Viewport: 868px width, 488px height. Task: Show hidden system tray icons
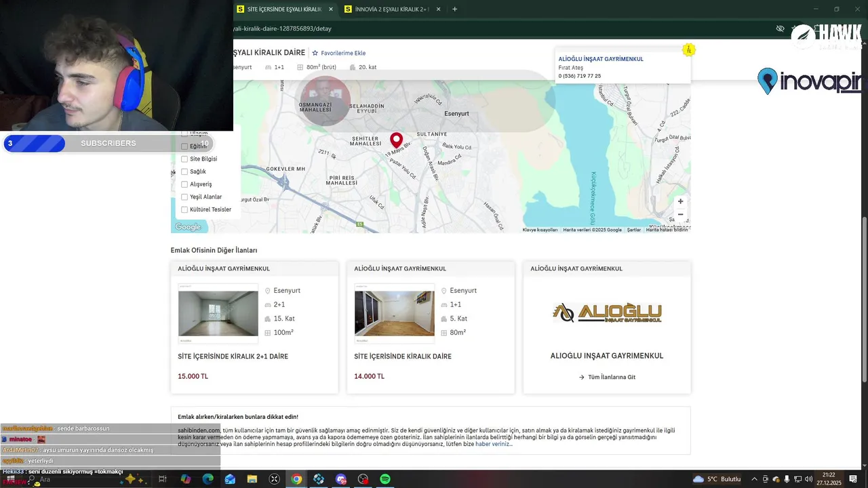click(754, 479)
